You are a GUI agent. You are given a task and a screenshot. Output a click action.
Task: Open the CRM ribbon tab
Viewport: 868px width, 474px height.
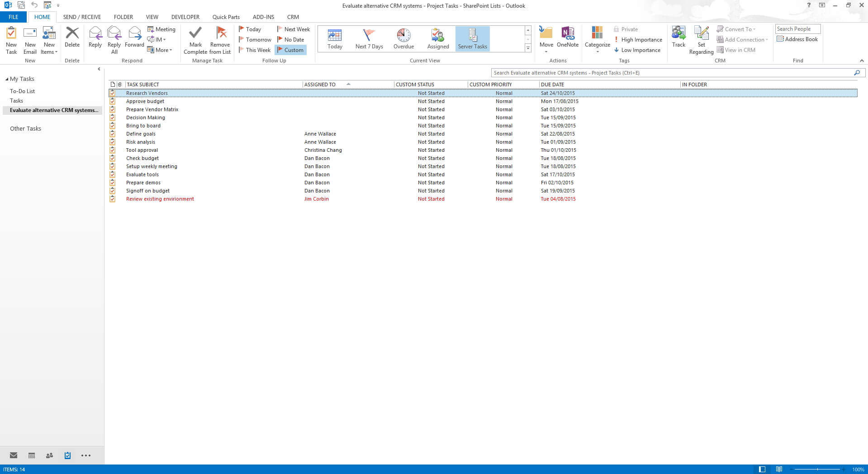pos(293,17)
